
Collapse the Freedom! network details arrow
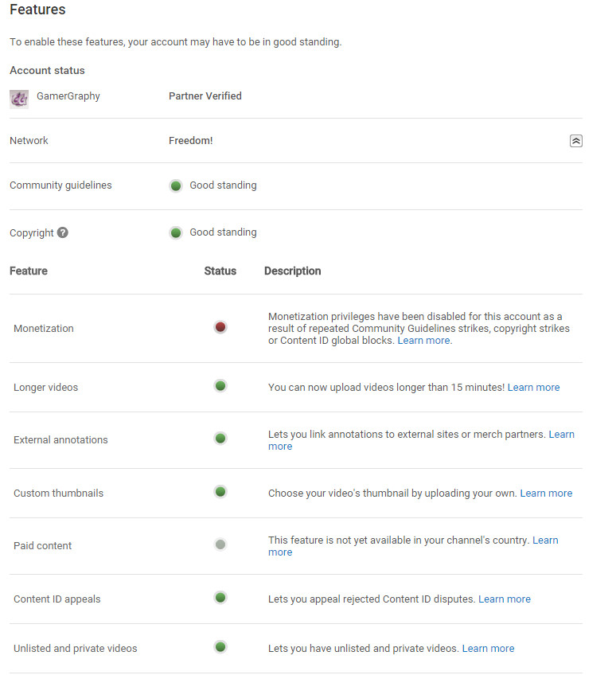click(576, 141)
